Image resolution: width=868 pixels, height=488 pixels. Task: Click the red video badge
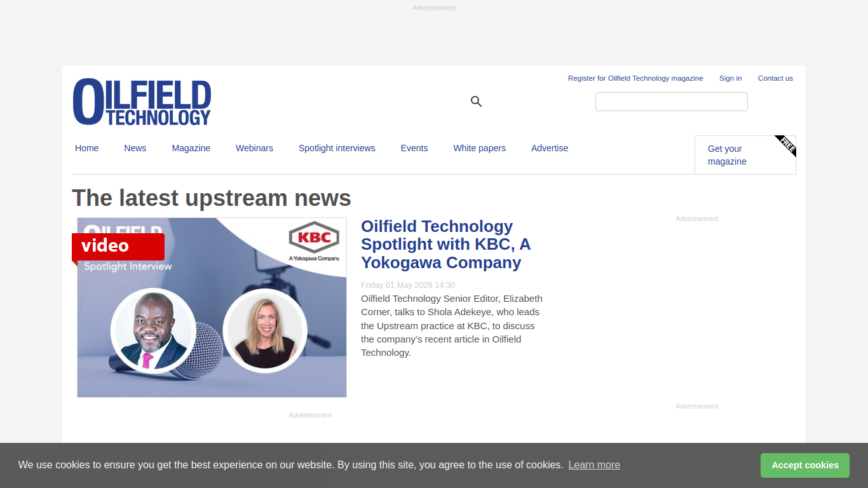pyautogui.click(x=118, y=247)
